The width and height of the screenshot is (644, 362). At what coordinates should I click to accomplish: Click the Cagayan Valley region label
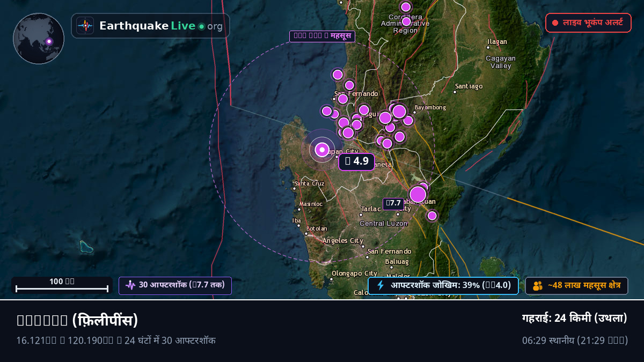(x=501, y=62)
